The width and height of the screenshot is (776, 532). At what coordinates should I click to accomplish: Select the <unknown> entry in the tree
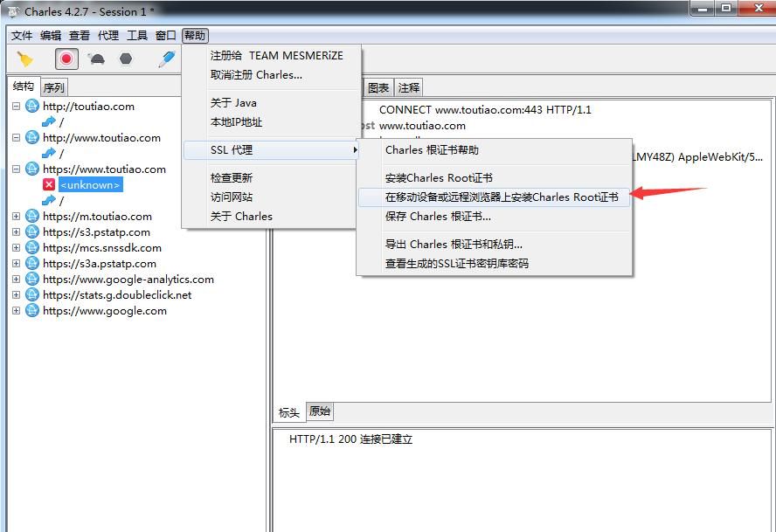(x=87, y=184)
